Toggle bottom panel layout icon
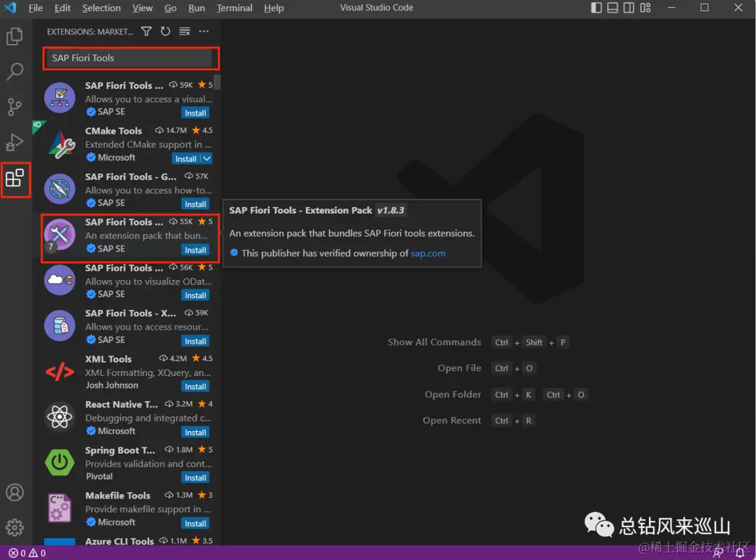 (x=612, y=8)
